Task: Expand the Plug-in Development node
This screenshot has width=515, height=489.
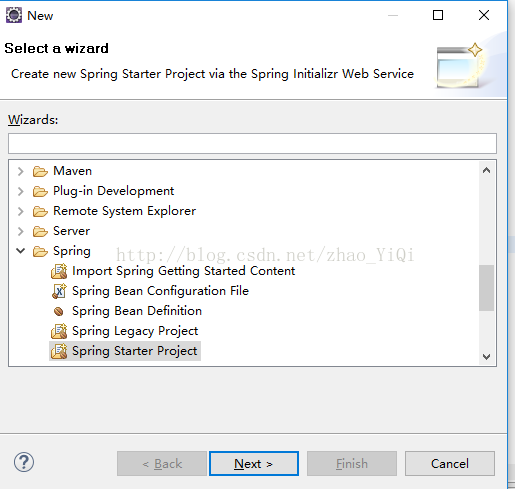Action: [x=21, y=191]
